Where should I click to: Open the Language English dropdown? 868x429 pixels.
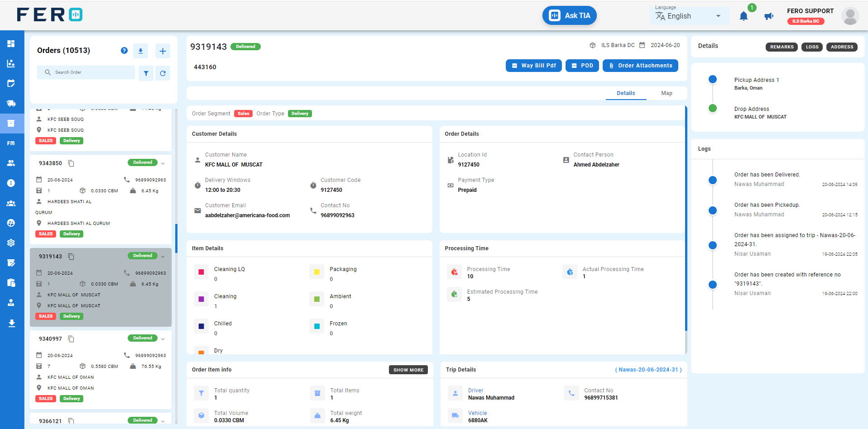[690, 16]
